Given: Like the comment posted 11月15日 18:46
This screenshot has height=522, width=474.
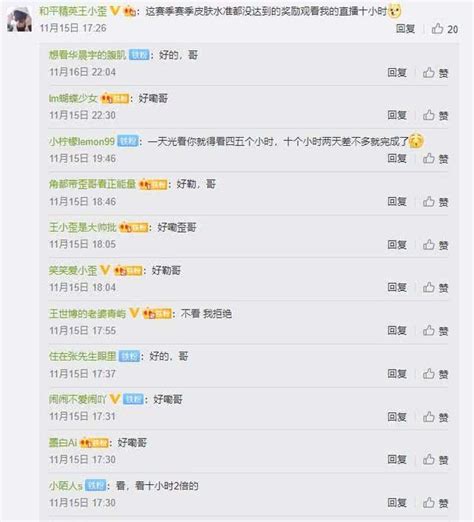Looking at the screenshot, I should click(435, 202).
